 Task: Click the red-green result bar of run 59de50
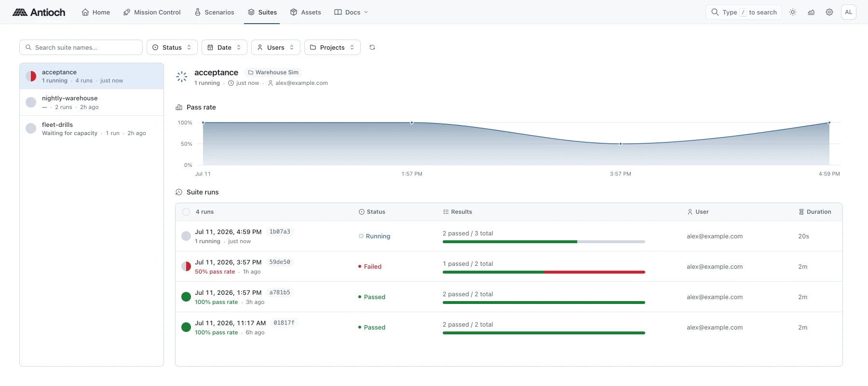click(544, 272)
